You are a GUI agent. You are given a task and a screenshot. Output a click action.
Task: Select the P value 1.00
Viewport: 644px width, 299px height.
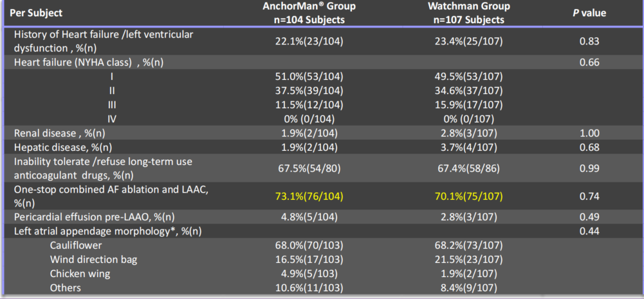pyautogui.click(x=589, y=133)
